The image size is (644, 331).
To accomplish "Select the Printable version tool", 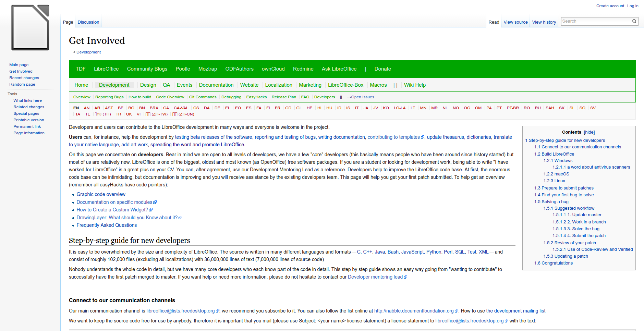I will (29, 120).
